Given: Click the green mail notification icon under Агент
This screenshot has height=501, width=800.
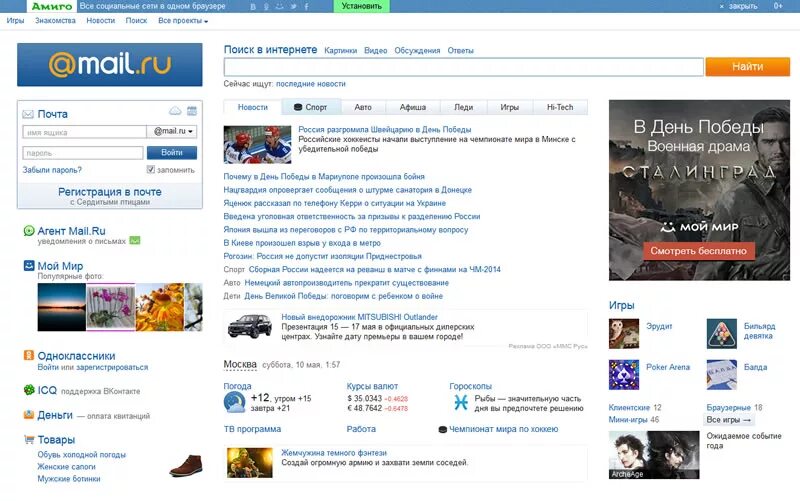Looking at the screenshot, I should tap(135, 240).
